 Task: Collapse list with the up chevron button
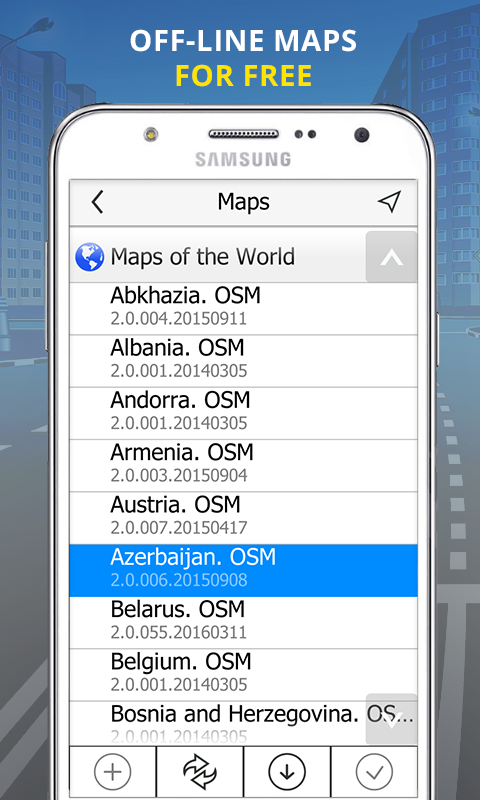tap(391, 257)
